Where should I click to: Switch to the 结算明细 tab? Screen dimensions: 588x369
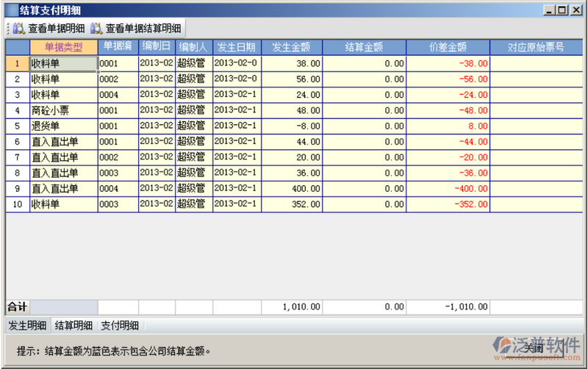[73, 326]
